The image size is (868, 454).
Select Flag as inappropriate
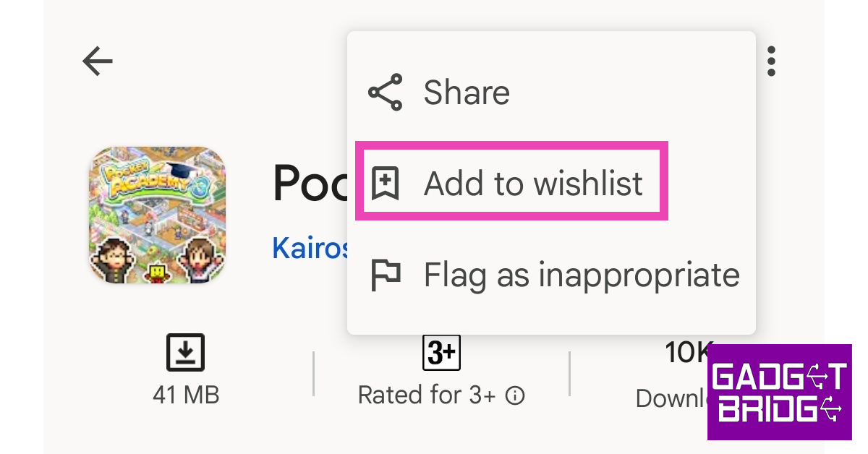pos(582,275)
